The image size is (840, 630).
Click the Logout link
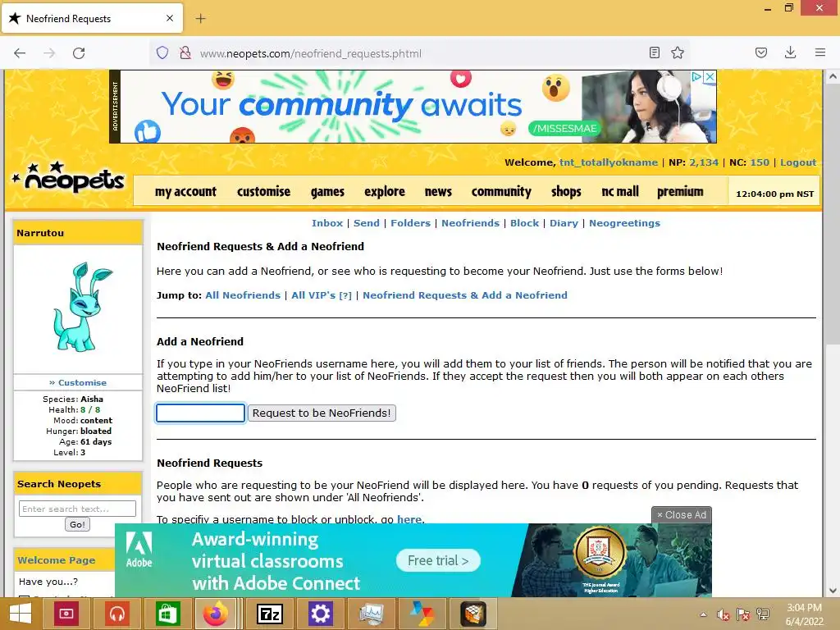click(x=798, y=162)
